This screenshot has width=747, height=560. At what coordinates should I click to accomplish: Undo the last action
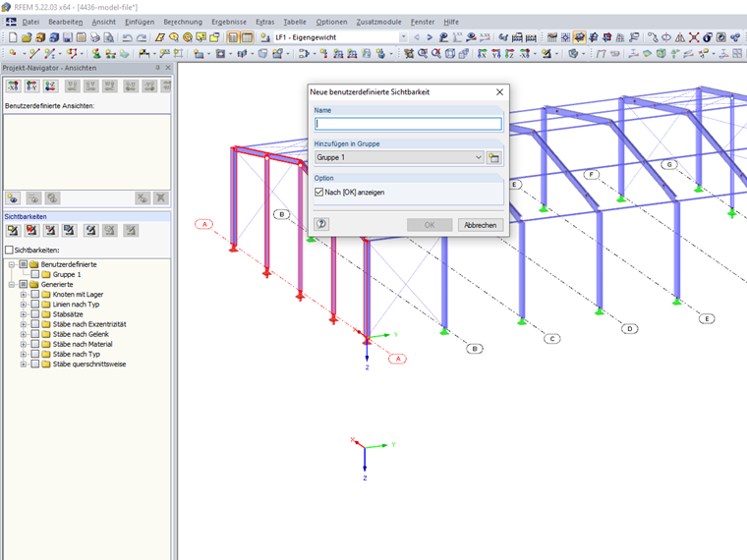tap(127, 37)
